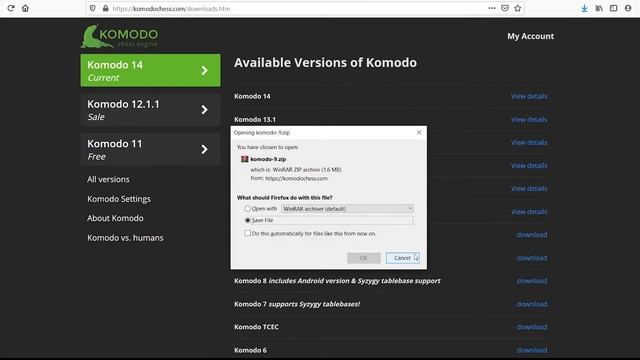Click the OK button in the dialog
This screenshot has height=360, width=640.
364,258
